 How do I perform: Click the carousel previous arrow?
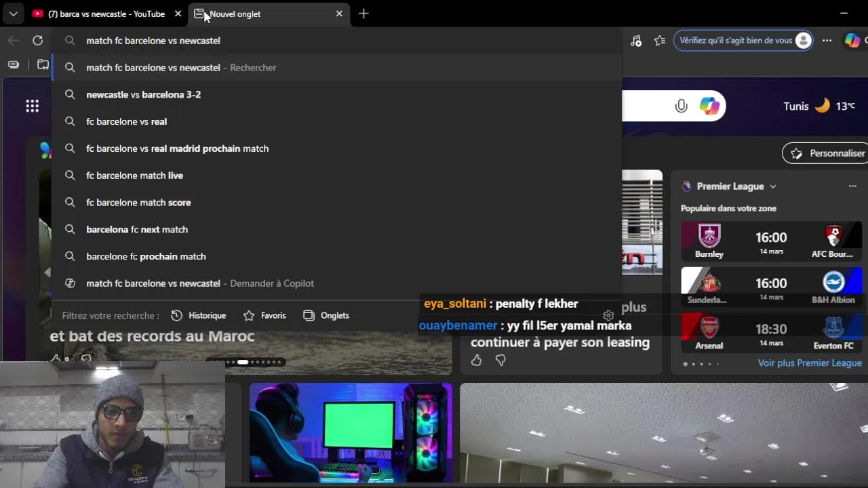tap(47, 272)
